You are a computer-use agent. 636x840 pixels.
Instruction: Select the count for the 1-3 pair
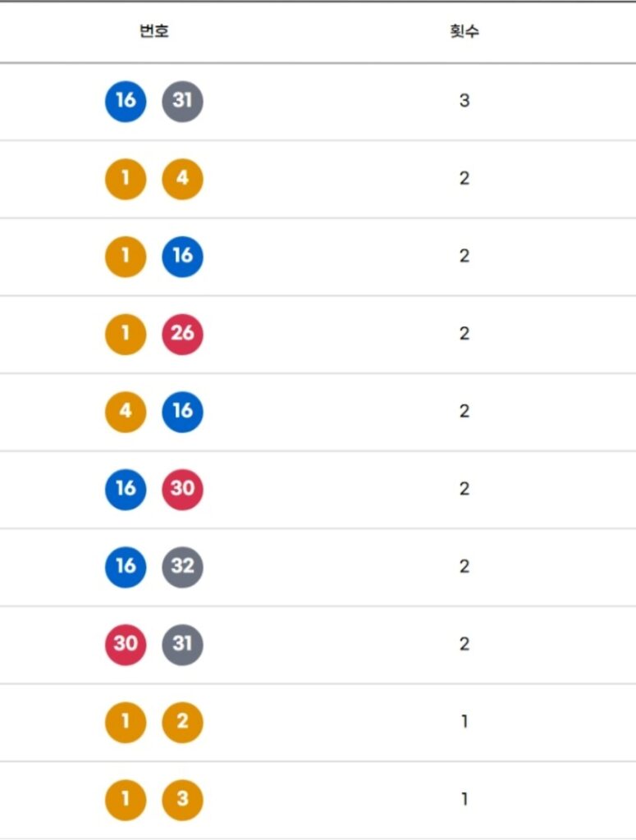point(464,800)
